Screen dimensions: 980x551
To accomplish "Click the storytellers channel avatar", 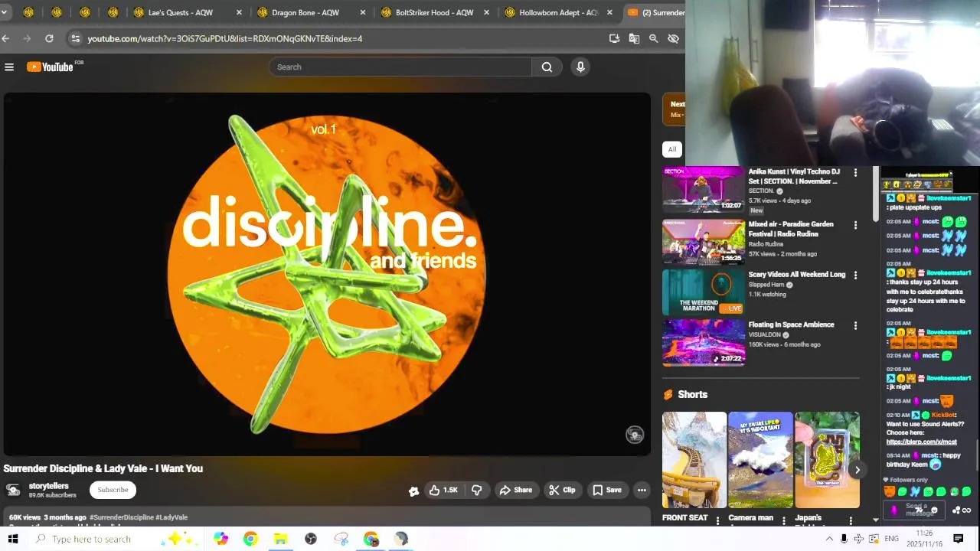I will [x=13, y=491].
